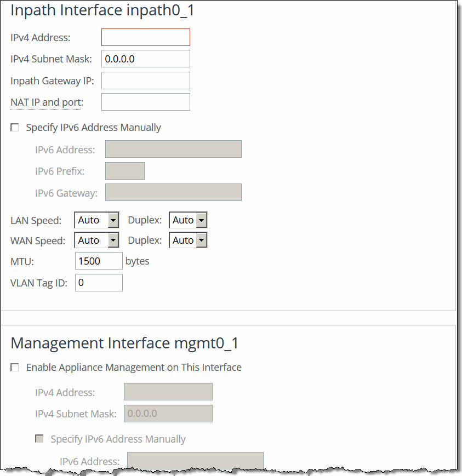Enable Appliance Management on mgmt0_1 interface
This screenshot has height=476, width=462.
14,367
